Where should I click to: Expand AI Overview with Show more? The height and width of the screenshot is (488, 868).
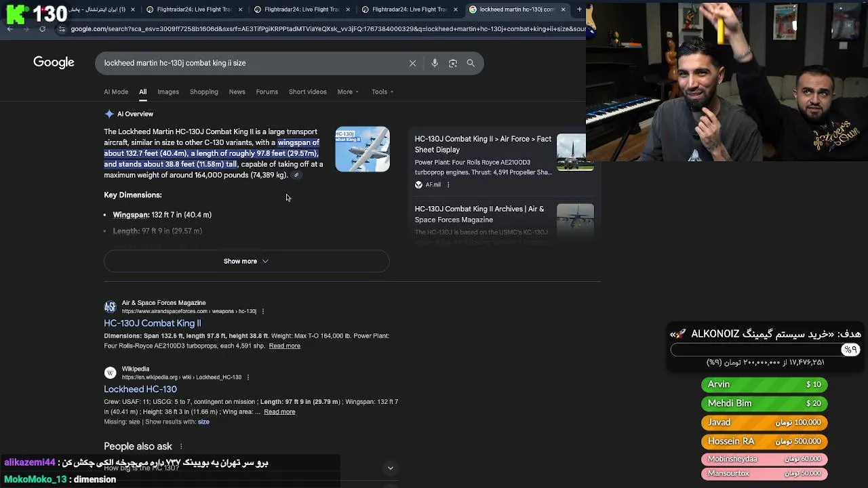246,261
